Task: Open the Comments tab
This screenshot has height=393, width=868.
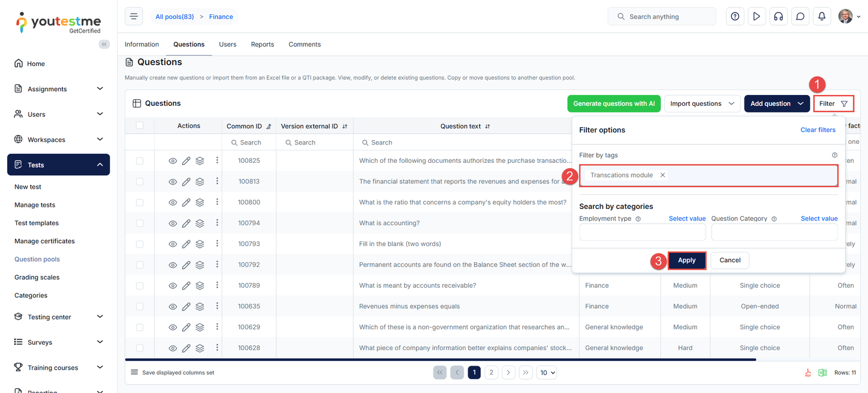Action: (304, 45)
